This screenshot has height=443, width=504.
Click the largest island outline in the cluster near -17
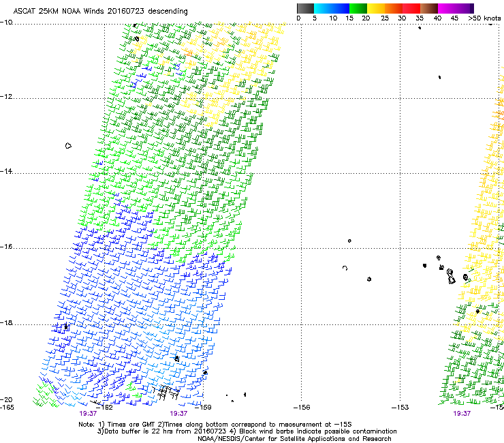point(451,277)
